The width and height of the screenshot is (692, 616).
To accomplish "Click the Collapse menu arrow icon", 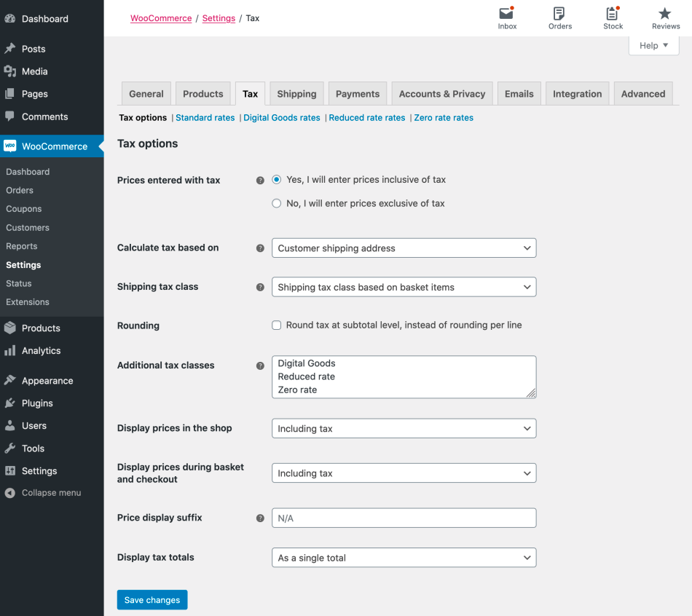I will coord(9,493).
